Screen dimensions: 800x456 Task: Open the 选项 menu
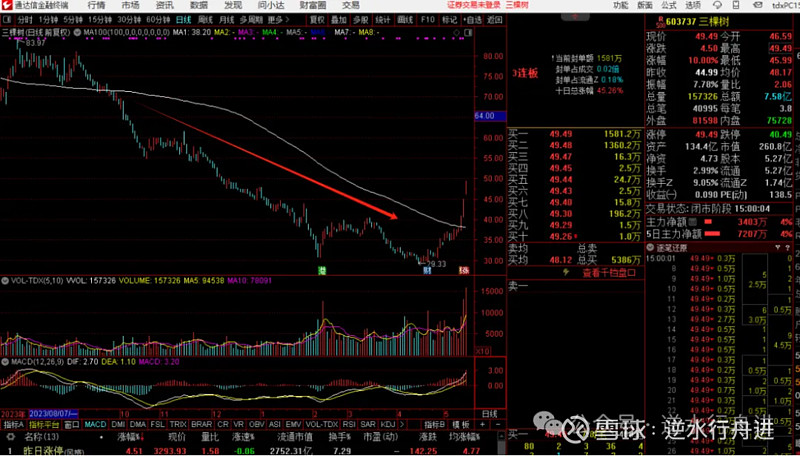[x=693, y=5]
